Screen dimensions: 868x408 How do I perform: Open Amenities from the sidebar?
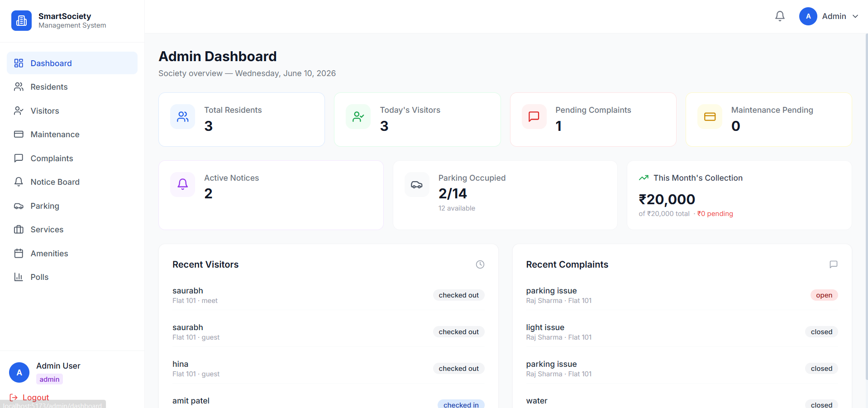[72, 254]
